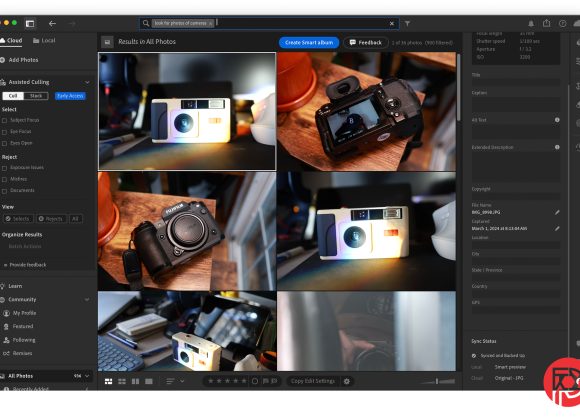Set rating to one star
The image size is (580, 420).
(210, 381)
